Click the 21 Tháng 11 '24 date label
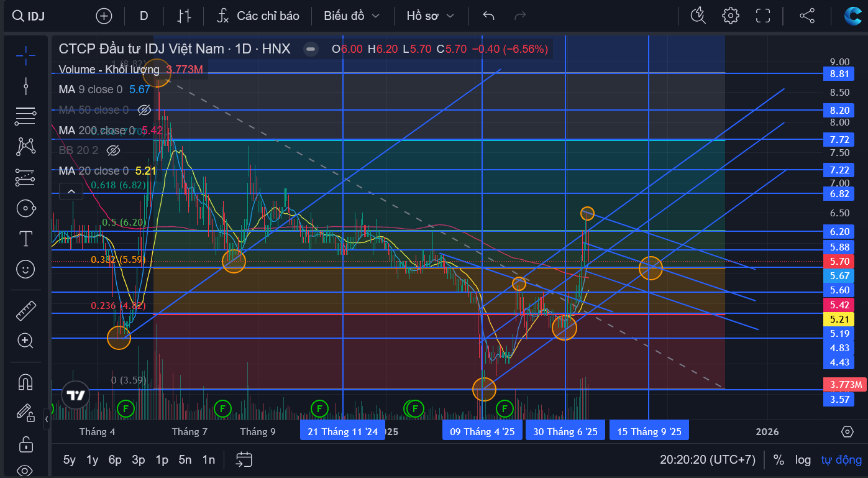868x478 pixels. (343, 431)
